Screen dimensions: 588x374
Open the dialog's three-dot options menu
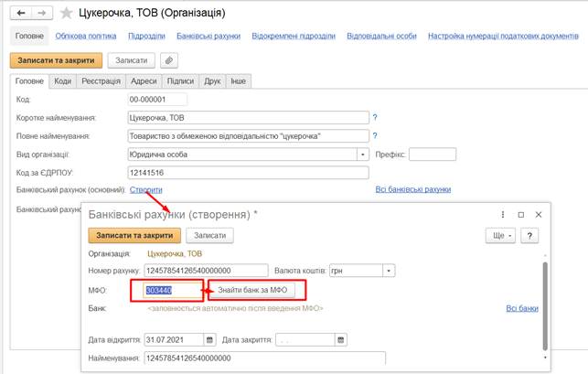[x=503, y=214]
